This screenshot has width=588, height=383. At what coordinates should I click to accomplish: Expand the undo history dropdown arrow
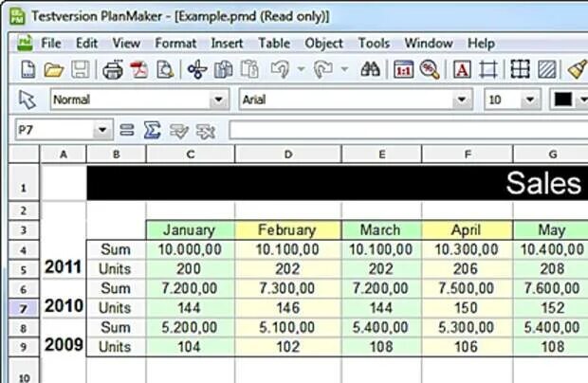click(301, 70)
